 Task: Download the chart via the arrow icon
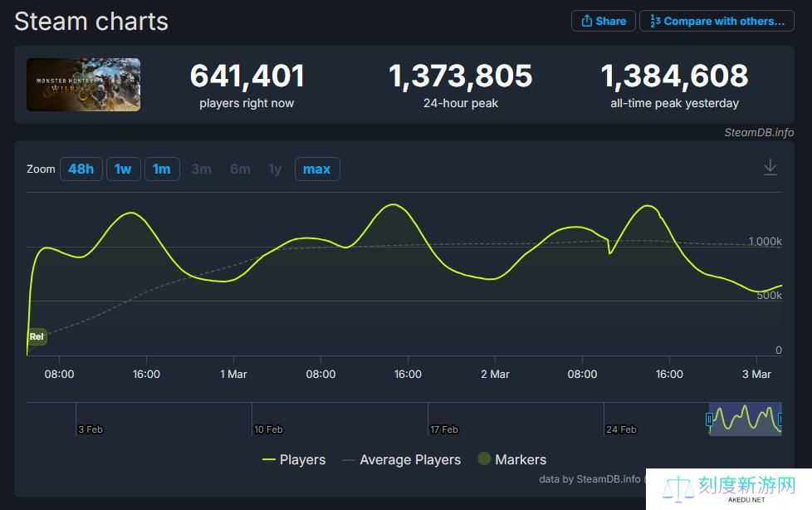pyautogui.click(x=770, y=168)
